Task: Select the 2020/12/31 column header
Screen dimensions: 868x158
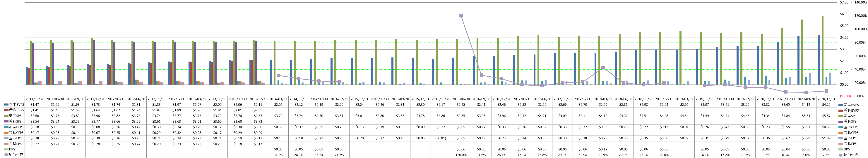Action: (826, 99)
